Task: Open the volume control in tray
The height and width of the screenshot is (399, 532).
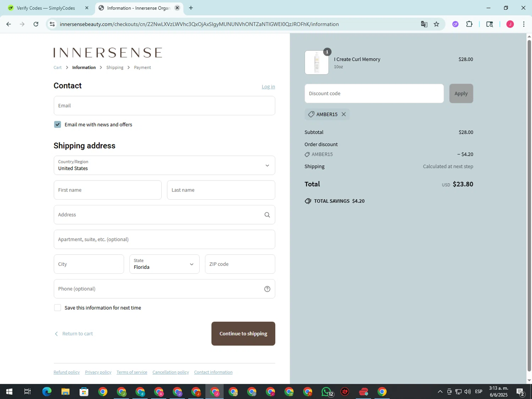Action: (467, 392)
